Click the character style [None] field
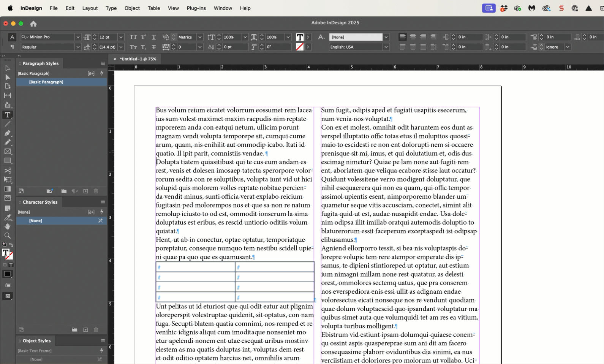604x364 pixels. [x=356, y=37]
